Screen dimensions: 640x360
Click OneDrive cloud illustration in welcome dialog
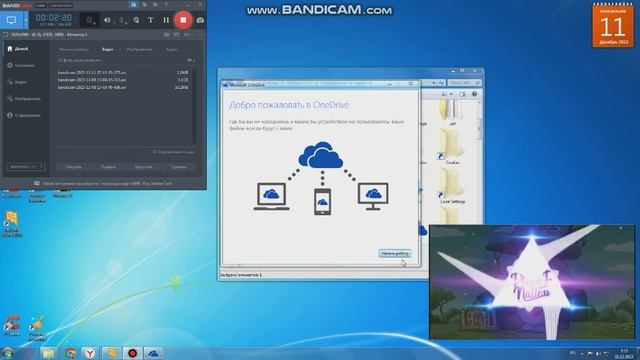coord(321,155)
